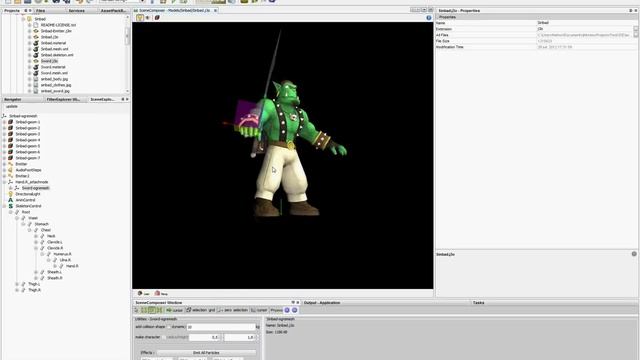Click the gray 'cursor' button left of Physics

pyautogui.click(x=259, y=310)
